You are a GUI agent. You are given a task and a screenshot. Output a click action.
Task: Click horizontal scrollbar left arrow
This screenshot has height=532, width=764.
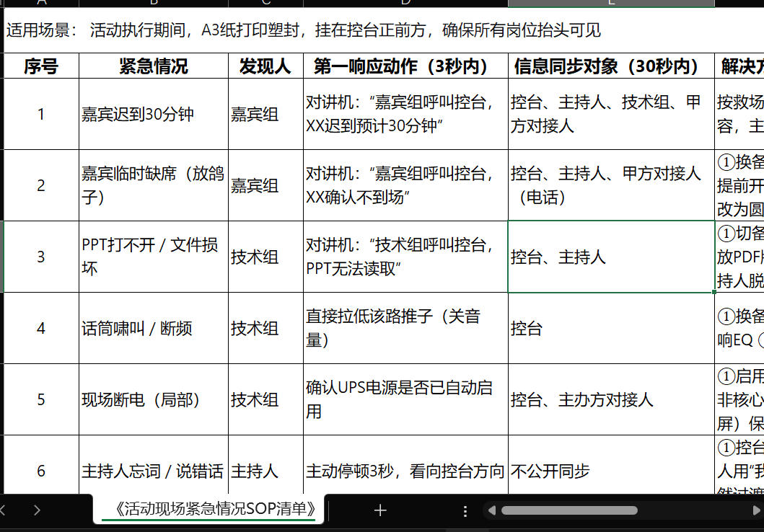[x=491, y=510]
